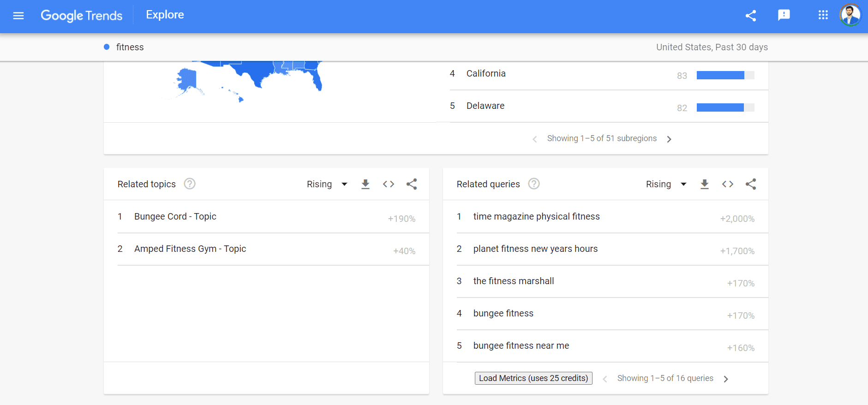Embed the Related queries widget

728,184
